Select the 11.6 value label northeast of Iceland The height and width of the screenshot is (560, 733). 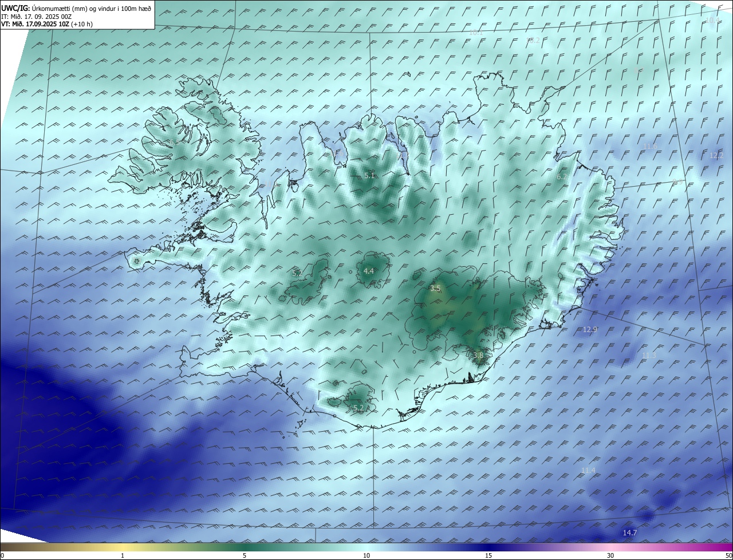click(649, 147)
